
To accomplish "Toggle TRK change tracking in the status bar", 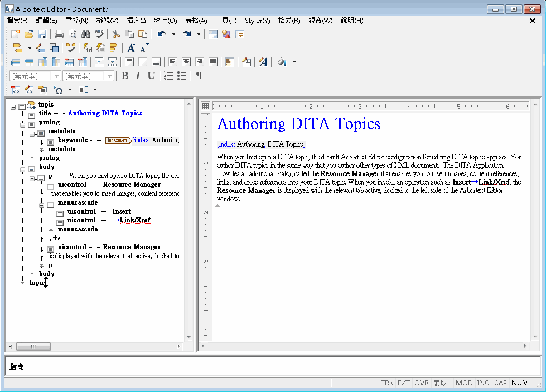I will coord(387,383).
